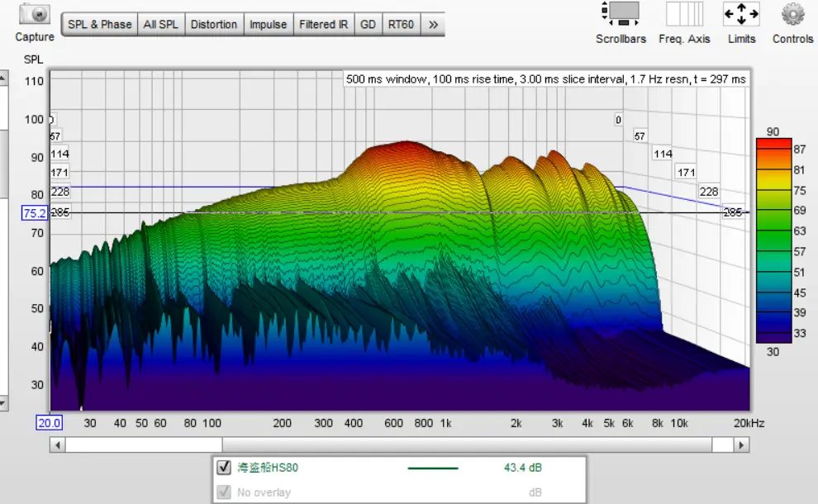Click the 海盗船HS80 trace line sample

432,468
